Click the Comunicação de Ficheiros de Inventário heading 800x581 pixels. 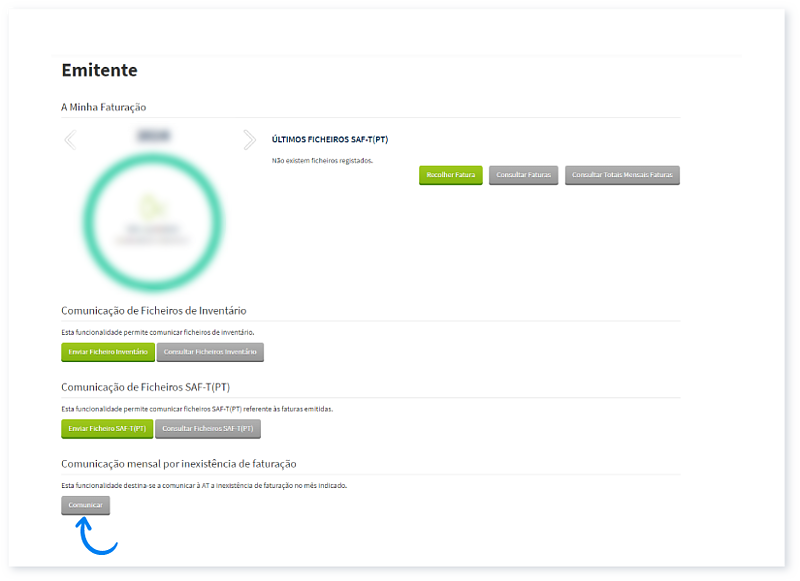click(153, 311)
